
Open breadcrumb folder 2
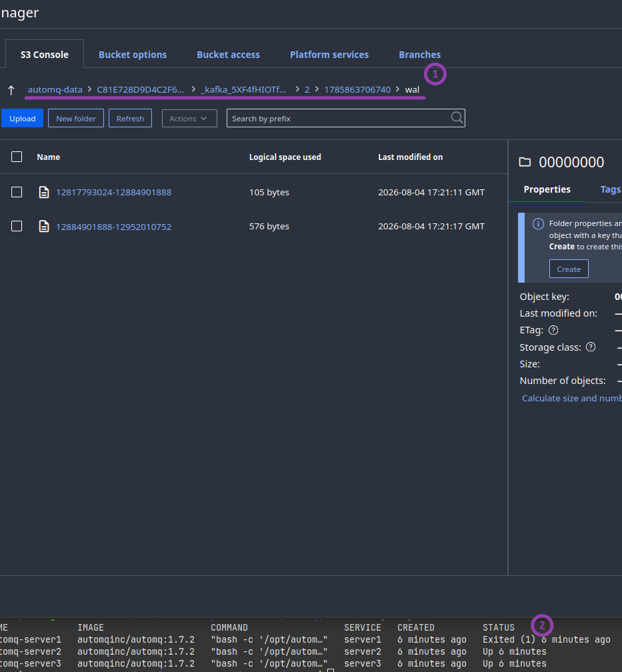click(x=307, y=89)
